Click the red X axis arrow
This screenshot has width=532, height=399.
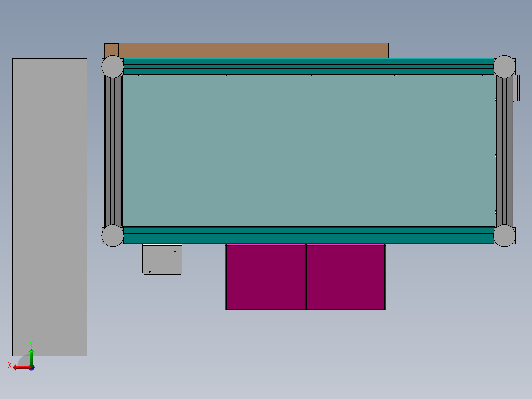[21, 368]
